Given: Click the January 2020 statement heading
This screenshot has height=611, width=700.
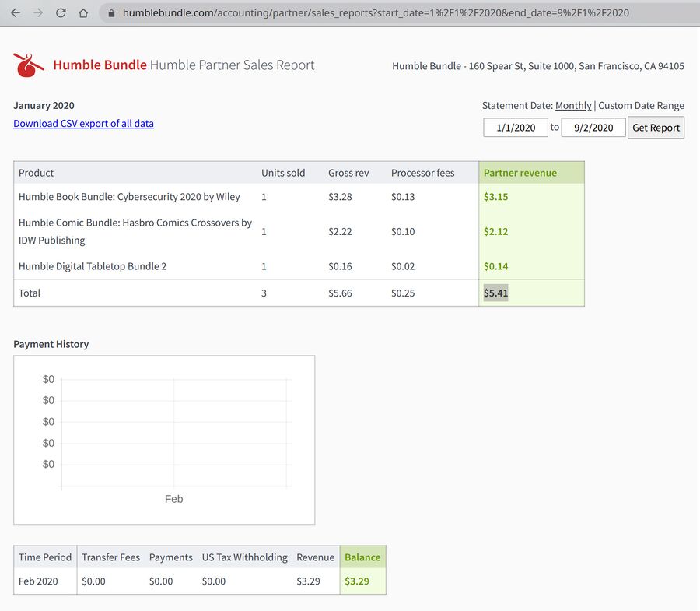Looking at the screenshot, I should [44, 105].
